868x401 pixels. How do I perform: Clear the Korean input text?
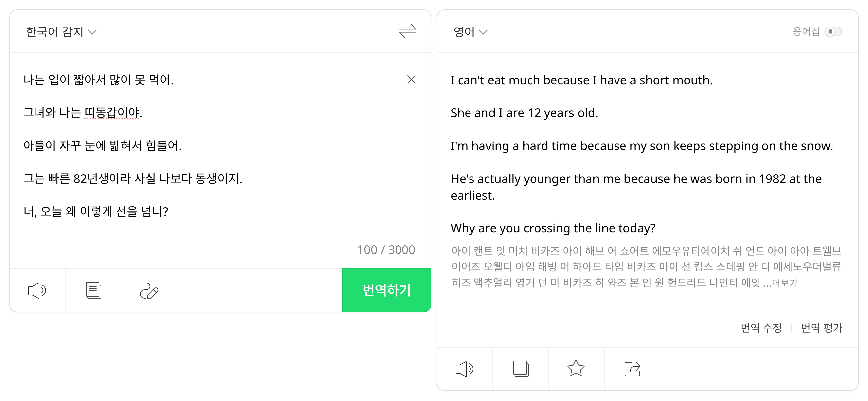pyautogui.click(x=411, y=80)
